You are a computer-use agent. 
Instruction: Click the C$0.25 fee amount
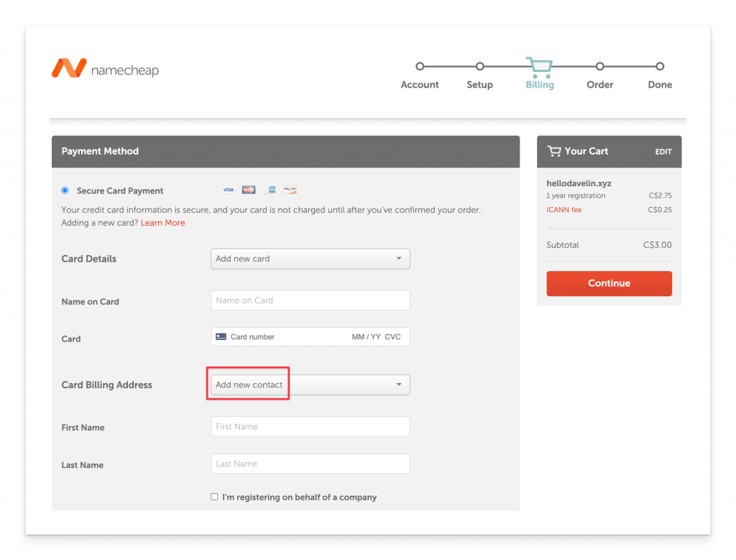point(660,210)
